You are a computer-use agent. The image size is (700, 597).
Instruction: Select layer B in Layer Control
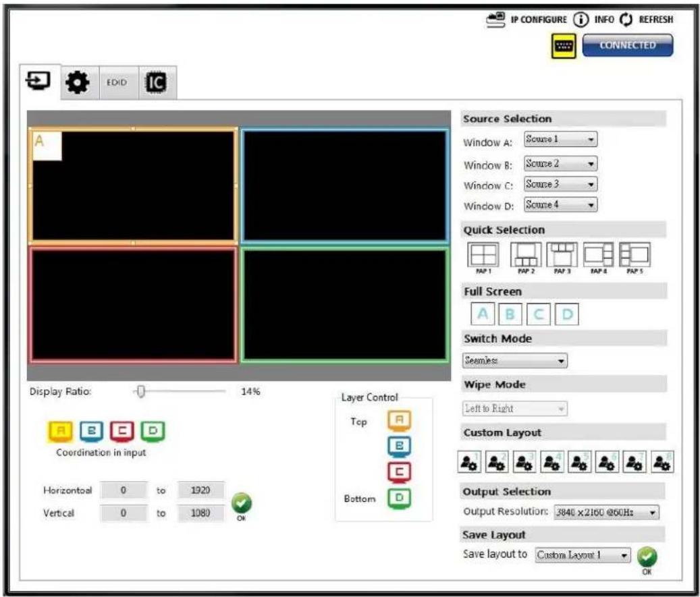pyautogui.click(x=399, y=446)
